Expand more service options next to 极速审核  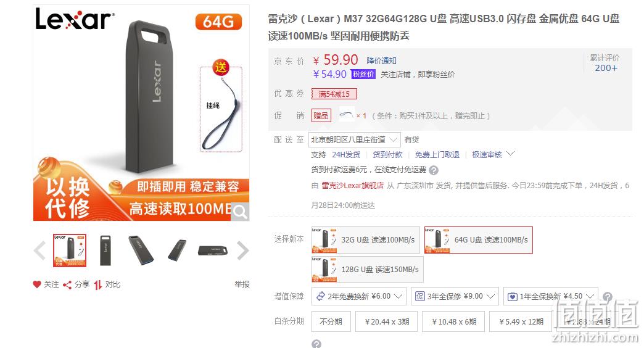[511, 154]
